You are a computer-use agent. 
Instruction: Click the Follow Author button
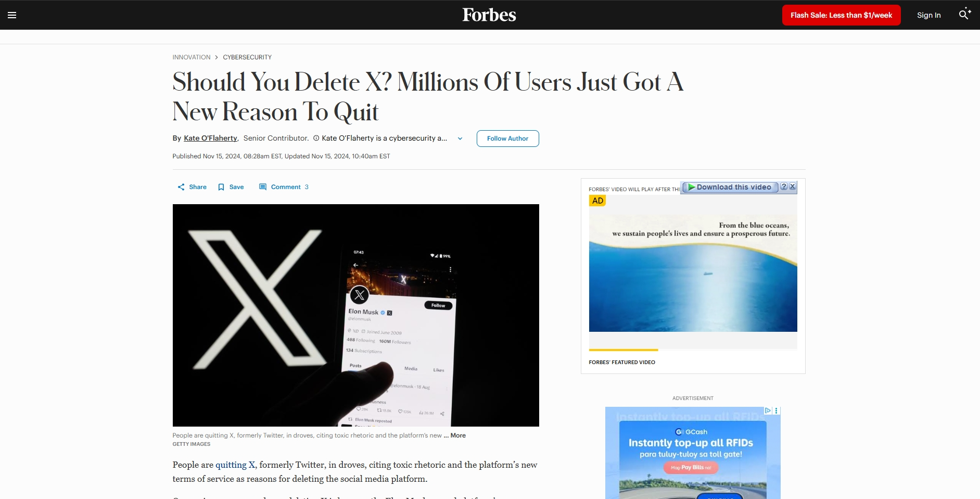tap(507, 139)
